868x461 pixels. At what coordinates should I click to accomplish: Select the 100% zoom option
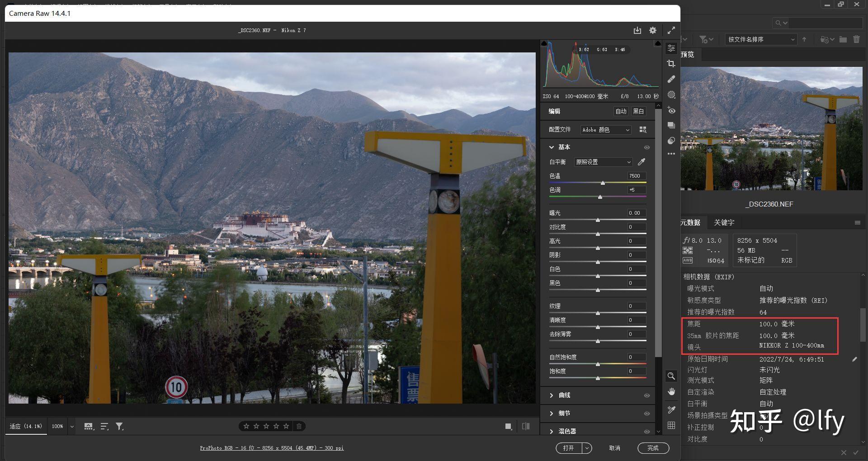[x=57, y=426]
